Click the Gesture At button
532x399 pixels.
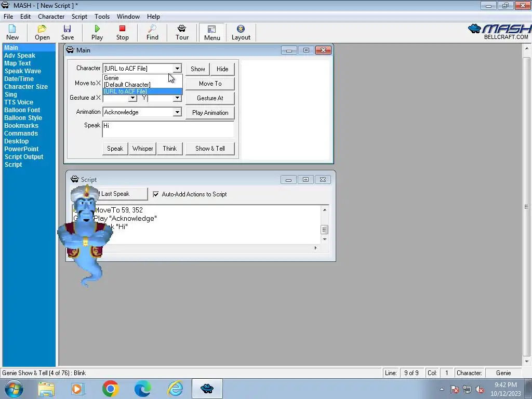(x=210, y=98)
